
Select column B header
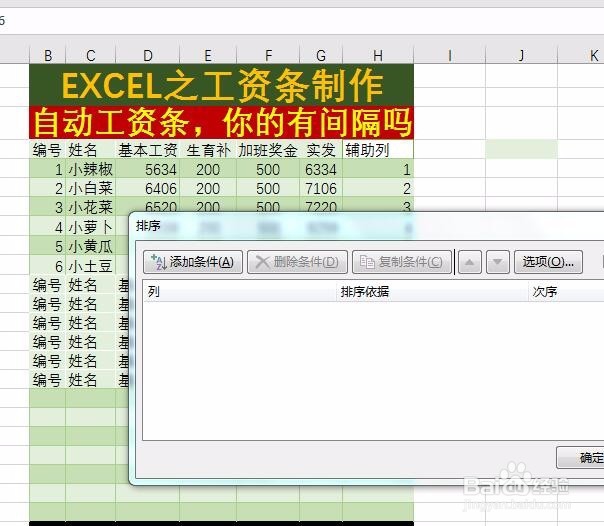[48, 56]
